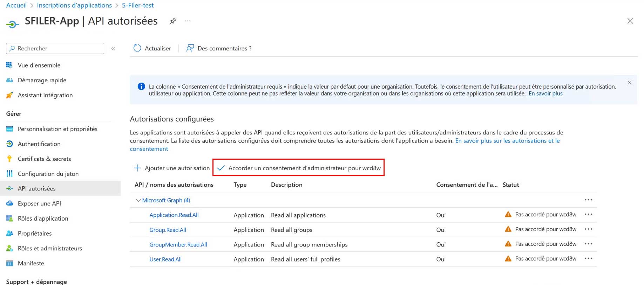Open the User.Read.All permission
The width and height of the screenshot is (644, 285).
165,259
